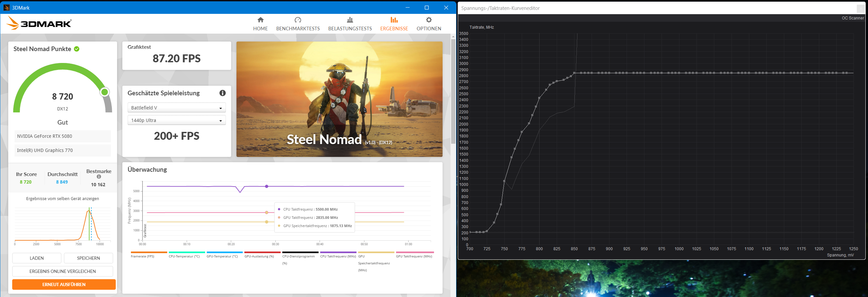Click Ergebnisse vom selben Gerät anzeigen text

(x=63, y=199)
